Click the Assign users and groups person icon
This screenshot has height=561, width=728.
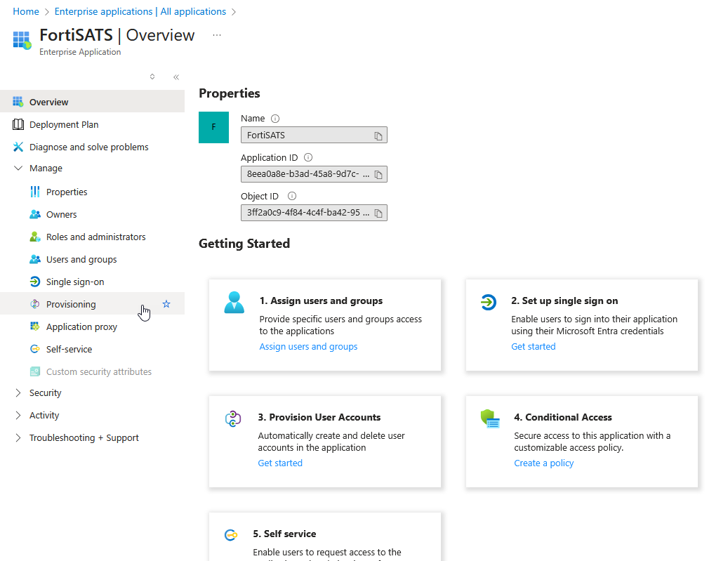point(234,303)
